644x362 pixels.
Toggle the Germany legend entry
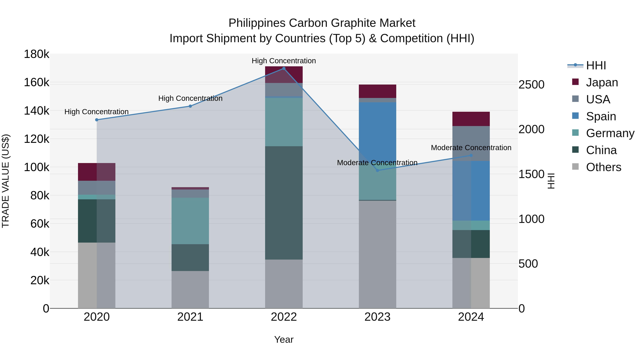(x=603, y=133)
